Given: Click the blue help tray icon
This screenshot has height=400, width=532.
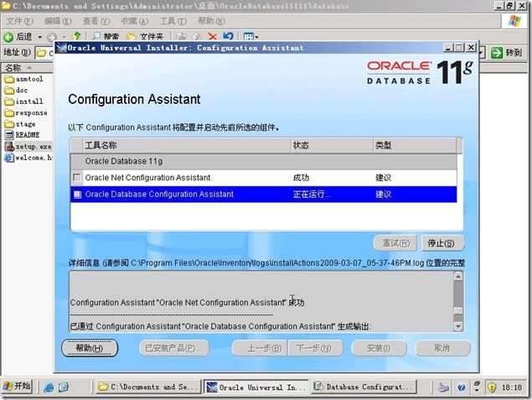Looking at the screenshot, I should click(461, 387).
